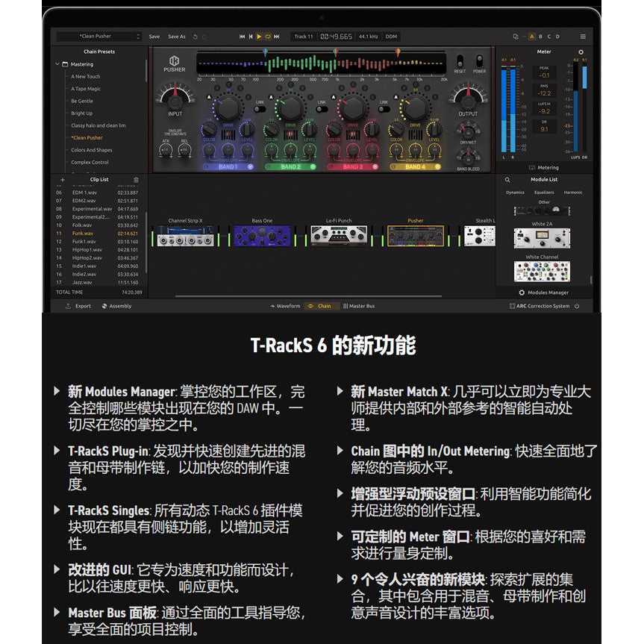Screen dimensions: 644x644
Task: Click the Band 1 power icon
Action: 250,166
